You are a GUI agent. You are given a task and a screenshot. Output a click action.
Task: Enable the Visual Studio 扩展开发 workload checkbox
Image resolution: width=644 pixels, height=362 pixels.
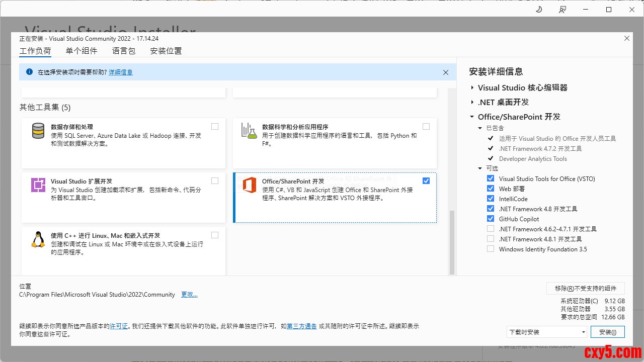pos(215,181)
